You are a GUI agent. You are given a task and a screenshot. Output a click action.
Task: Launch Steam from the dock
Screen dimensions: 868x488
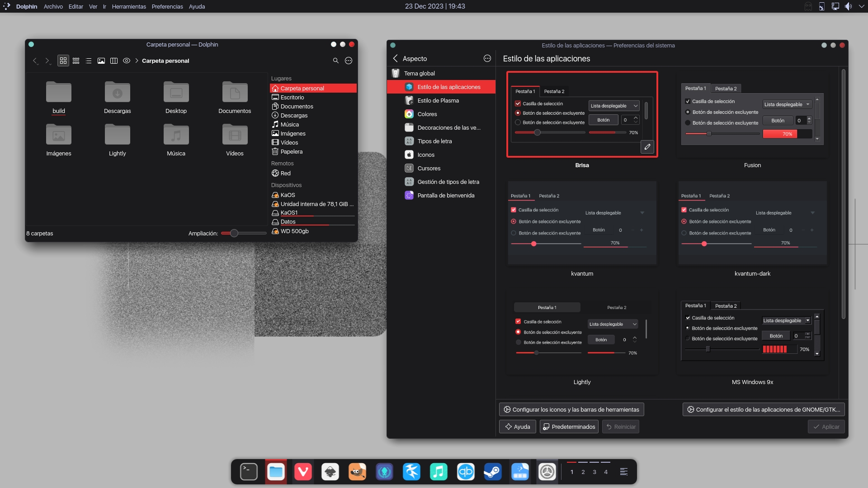click(493, 472)
